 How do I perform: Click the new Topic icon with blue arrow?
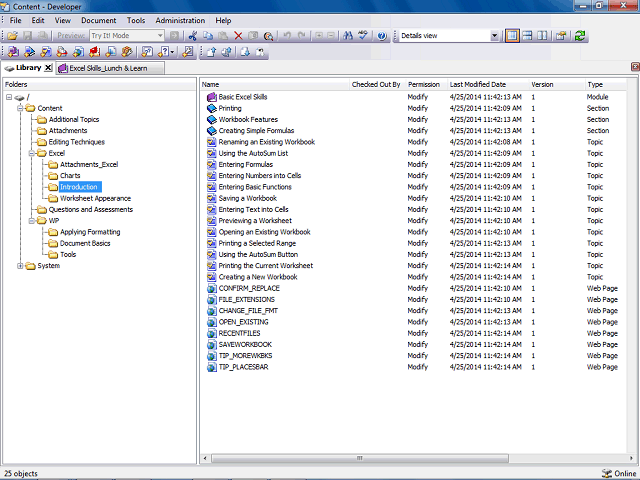[x=29, y=52]
